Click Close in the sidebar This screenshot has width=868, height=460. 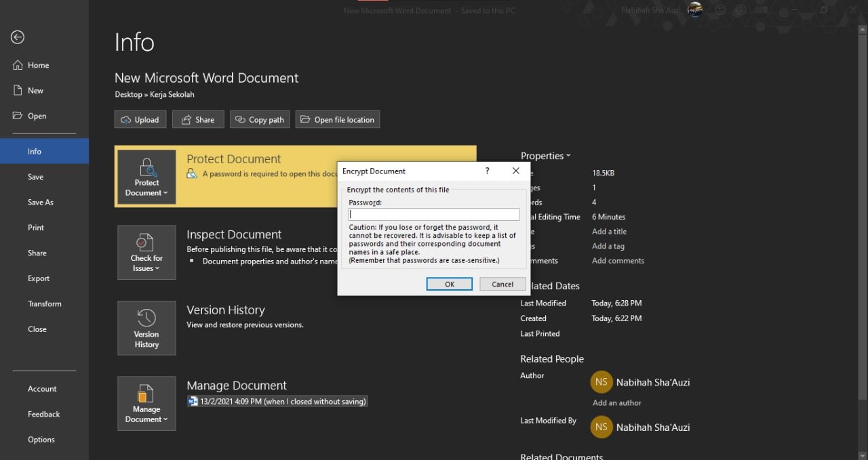(x=37, y=329)
